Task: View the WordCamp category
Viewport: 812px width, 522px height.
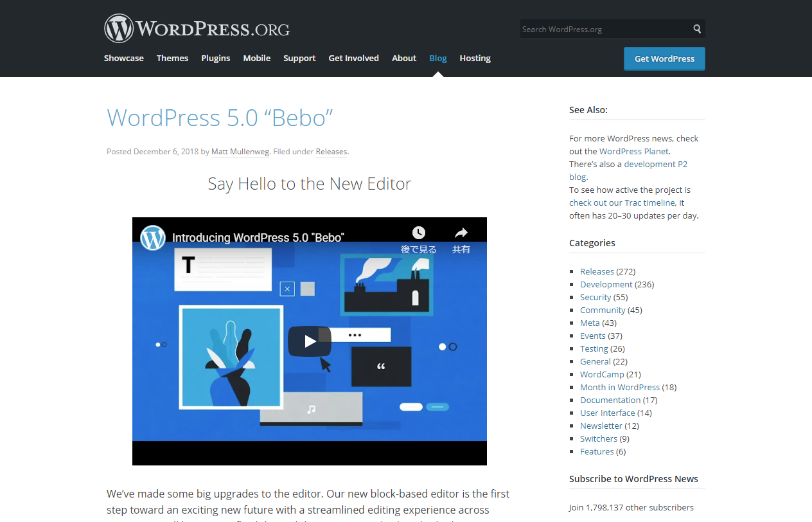Action: pos(602,374)
